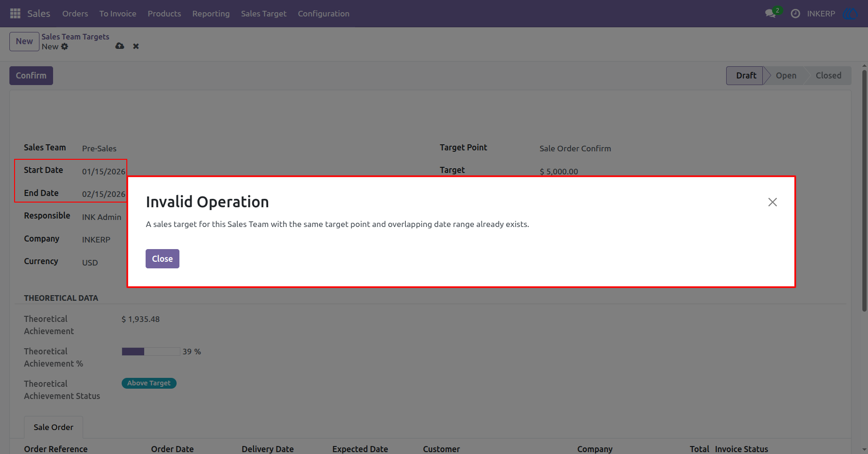Edit the Target amount $ 5,000.00
868x454 pixels.
(559, 172)
